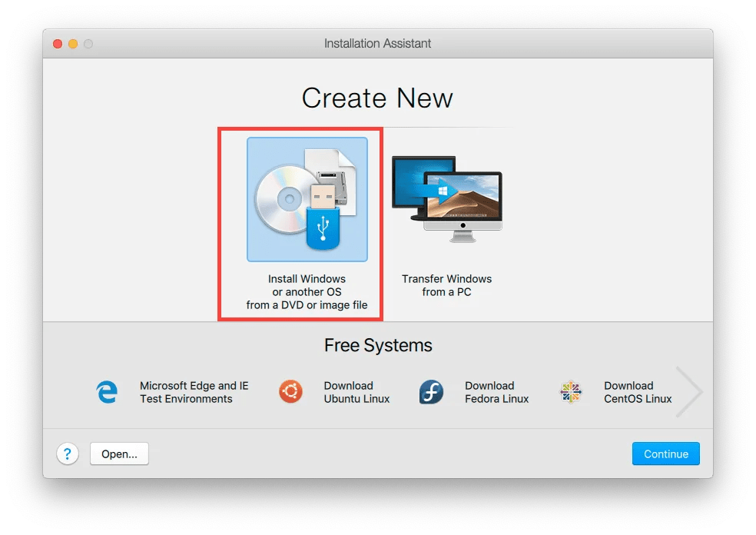Click the Microsoft Edge logo icon
The image size is (756, 535).
[x=107, y=392]
